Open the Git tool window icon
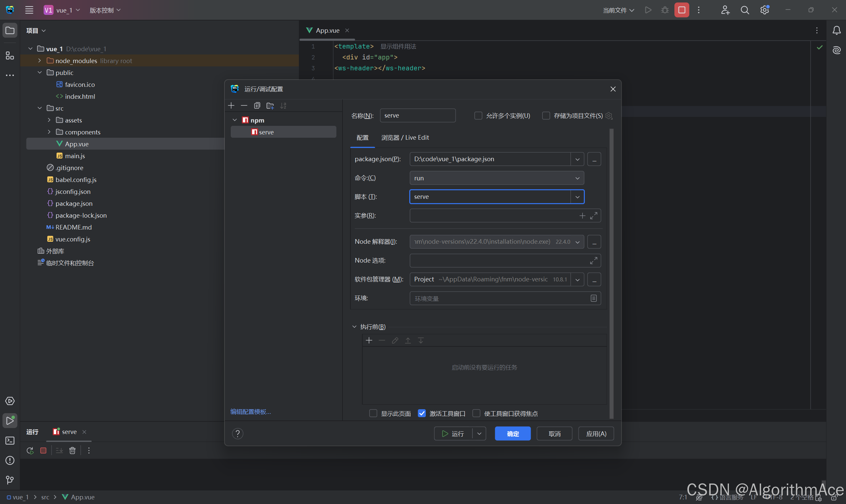The height and width of the screenshot is (504, 846). 10,480
